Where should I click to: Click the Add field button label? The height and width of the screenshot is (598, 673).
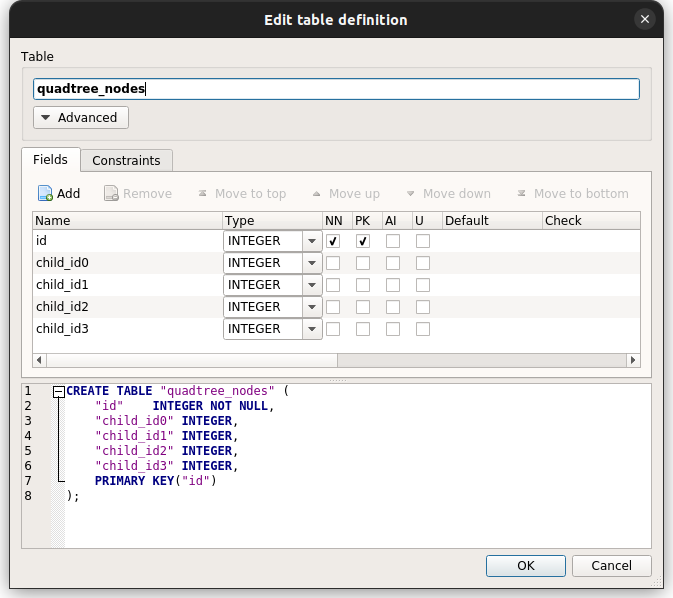tap(69, 194)
